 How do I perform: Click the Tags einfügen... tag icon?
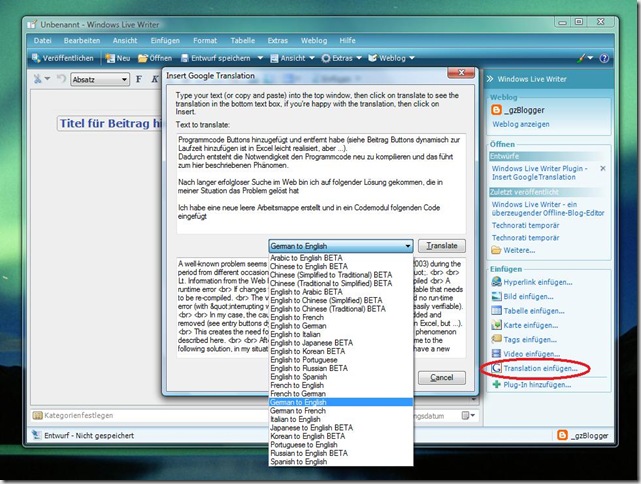point(496,339)
